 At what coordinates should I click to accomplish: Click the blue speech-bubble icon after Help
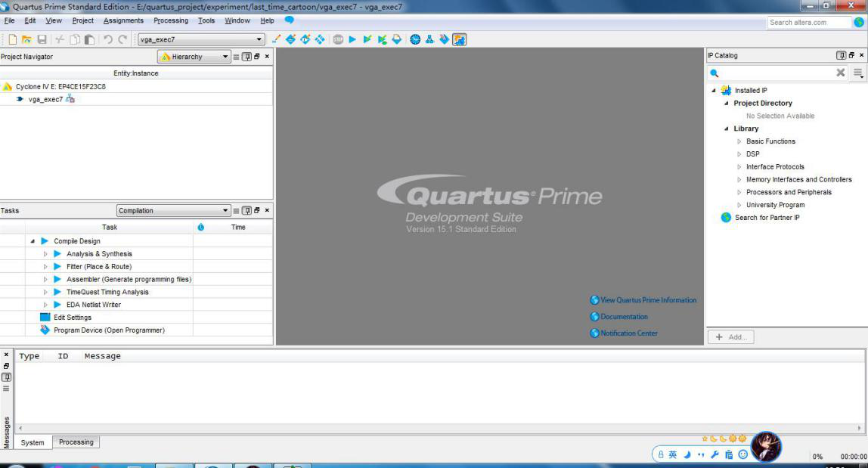tap(289, 20)
